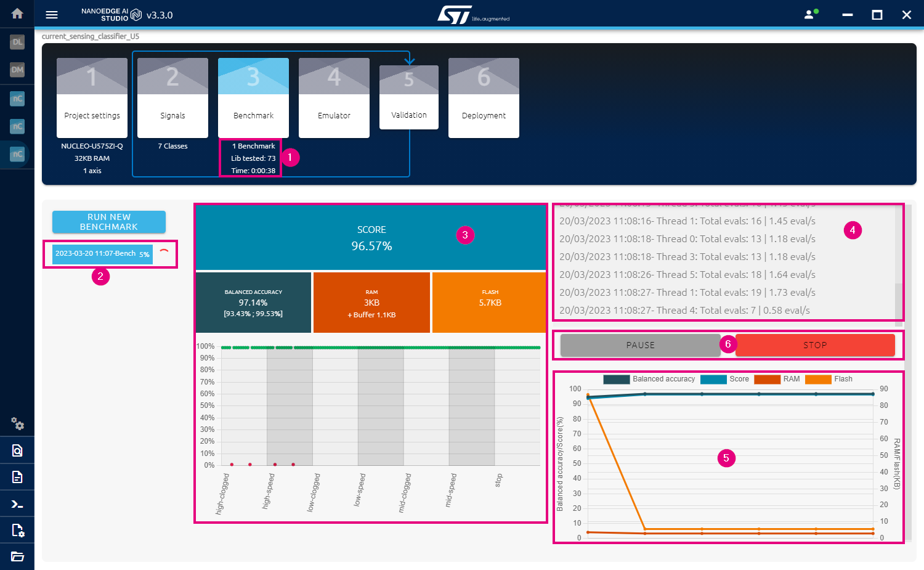The height and width of the screenshot is (570, 924).
Task: Click the 7 Classes label
Action: [172, 146]
